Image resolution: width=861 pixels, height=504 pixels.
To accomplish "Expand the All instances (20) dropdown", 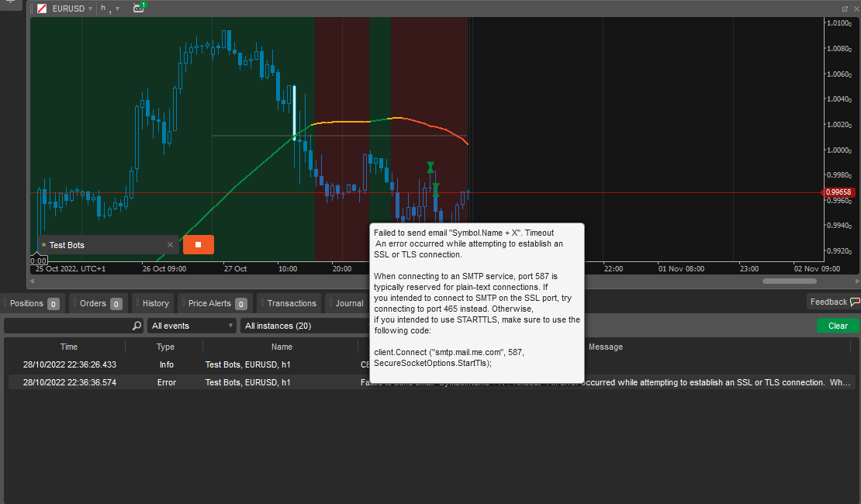I will pos(306,326).
